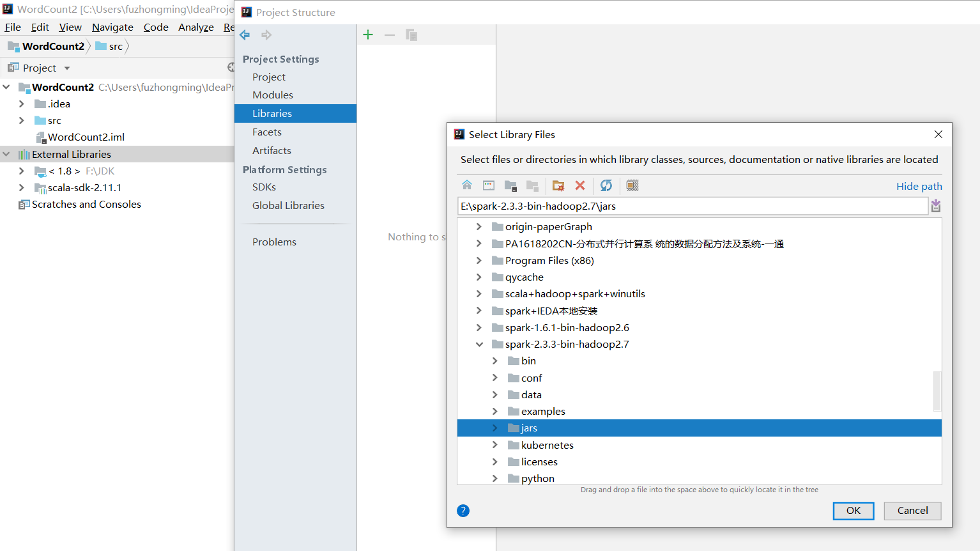Refresh the file tree with the refresh icon

click(x=606, y=185)
